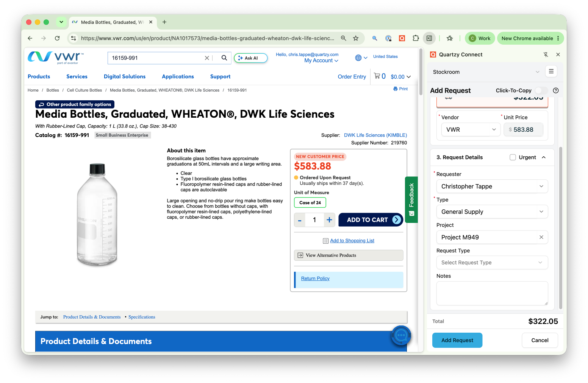Open the chat assistant bubble
The image size is (588, 383).
point(401,335)
